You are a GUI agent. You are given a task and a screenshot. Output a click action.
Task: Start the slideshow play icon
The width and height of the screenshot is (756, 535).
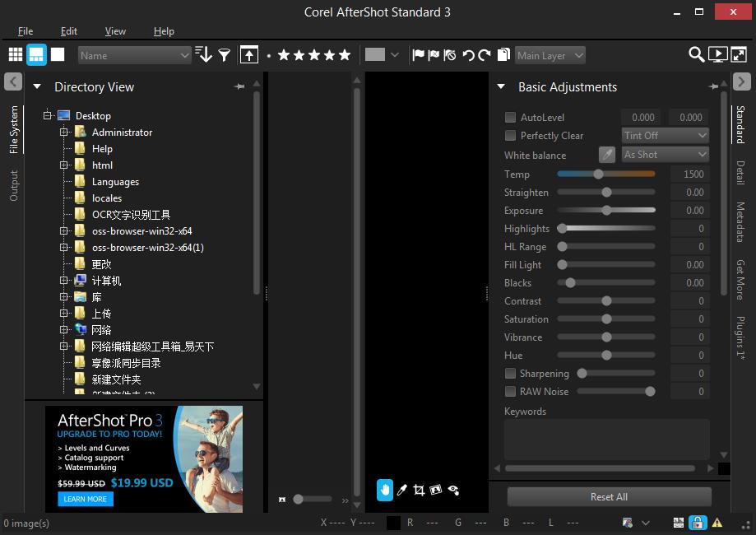pyautogui.click(x=717, y=54)
